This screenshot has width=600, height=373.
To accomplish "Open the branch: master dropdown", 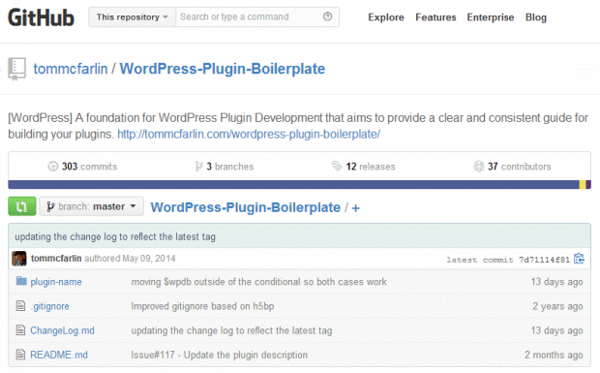I will click(91, 207).
